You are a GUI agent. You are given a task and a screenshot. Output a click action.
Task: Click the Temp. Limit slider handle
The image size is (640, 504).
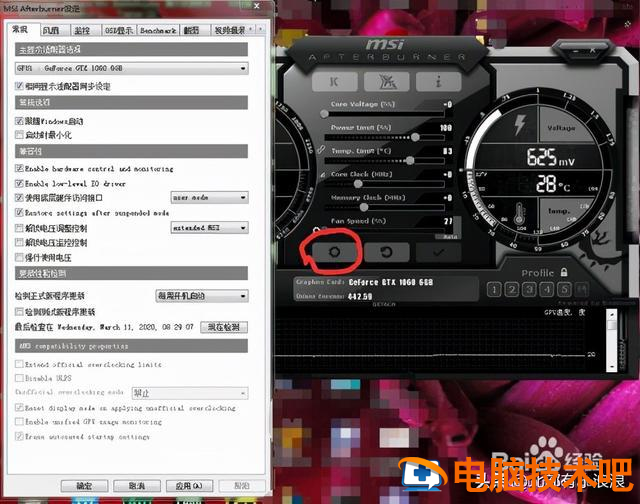tap(410, 160)
